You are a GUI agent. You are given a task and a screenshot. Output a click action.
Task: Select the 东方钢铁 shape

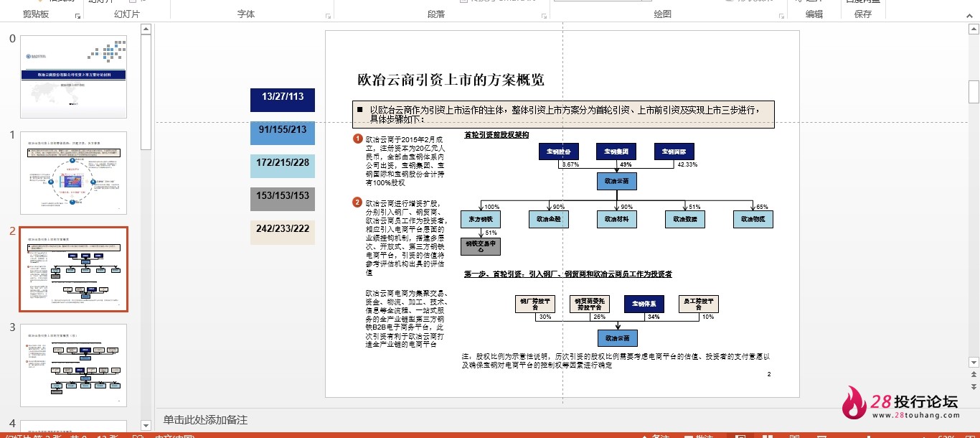pyautogui.click(x=481, y=219)
